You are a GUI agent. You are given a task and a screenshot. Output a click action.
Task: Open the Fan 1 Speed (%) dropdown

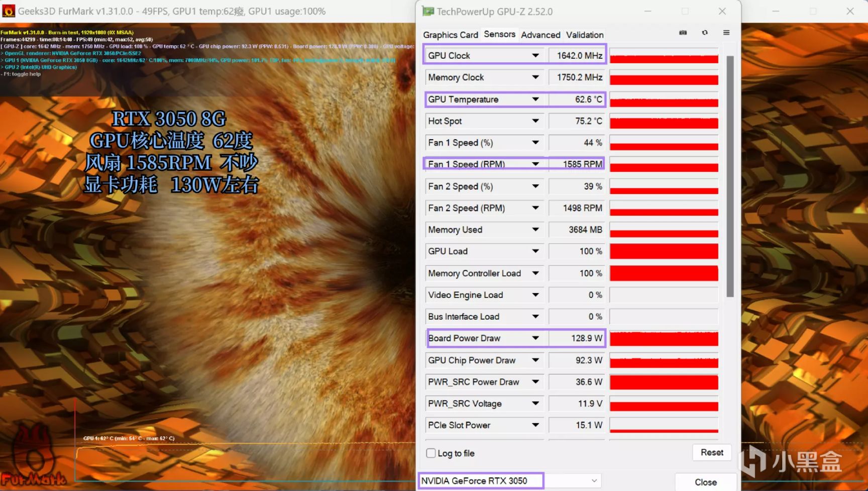(x=535, y=142)
